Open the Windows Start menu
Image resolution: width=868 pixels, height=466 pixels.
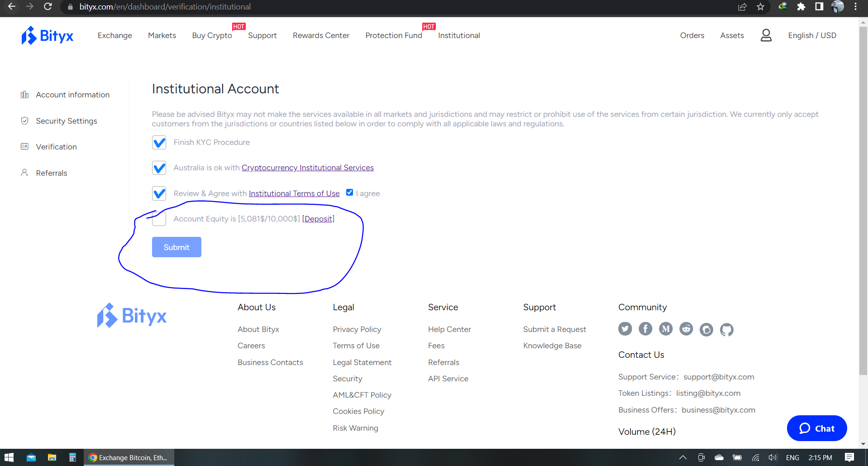[x=9, y=457]
